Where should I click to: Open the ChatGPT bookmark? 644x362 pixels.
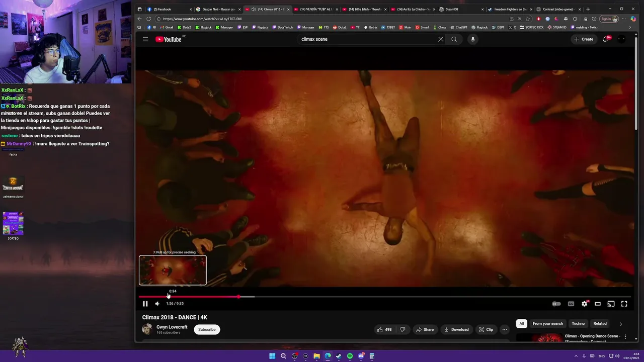459,27
